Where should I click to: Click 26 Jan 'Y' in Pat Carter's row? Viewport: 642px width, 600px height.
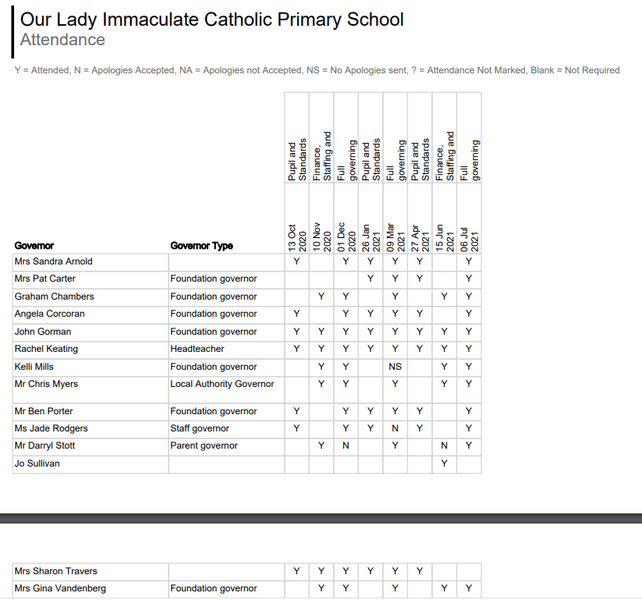click(371, 278)
